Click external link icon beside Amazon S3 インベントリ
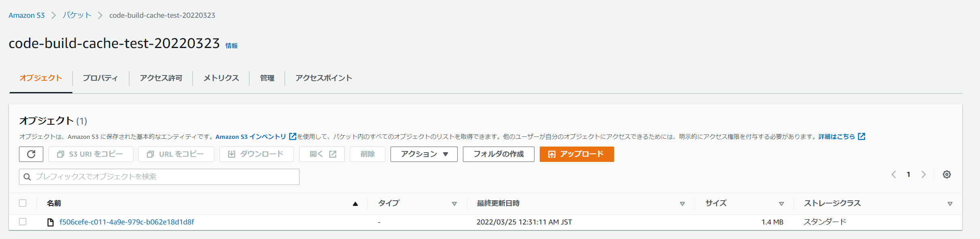The height and width of the screenshot is (239, 980). tap(293, 136)
